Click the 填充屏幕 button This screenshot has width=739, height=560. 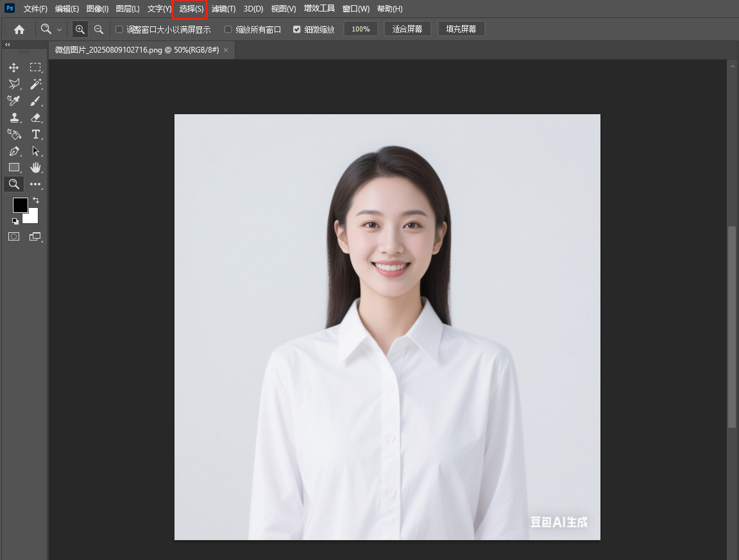[x=461, y=29]
